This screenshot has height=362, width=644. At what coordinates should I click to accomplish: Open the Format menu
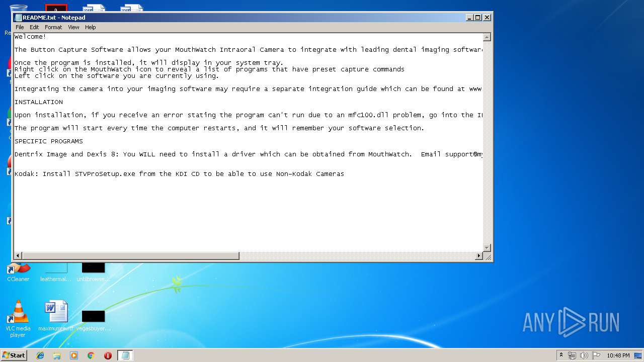point(53,27)
